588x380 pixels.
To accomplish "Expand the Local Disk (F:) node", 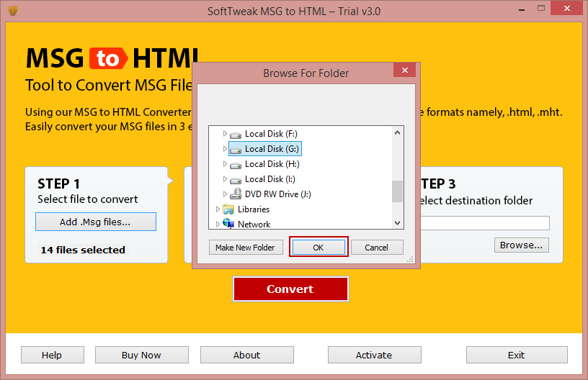I will pos(225,134).
